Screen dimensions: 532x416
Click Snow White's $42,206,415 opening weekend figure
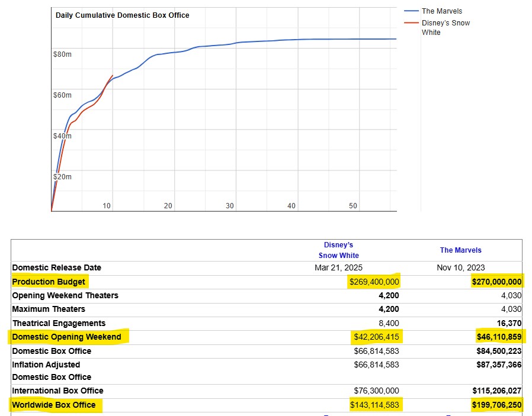pos(376,337)
